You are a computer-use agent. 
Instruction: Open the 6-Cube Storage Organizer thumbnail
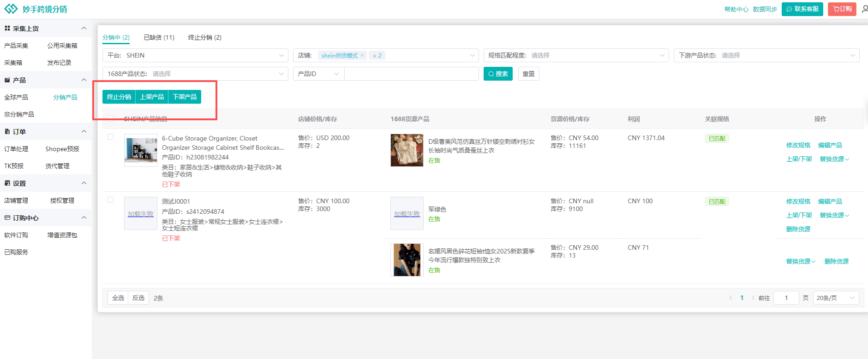pos(141,150)
